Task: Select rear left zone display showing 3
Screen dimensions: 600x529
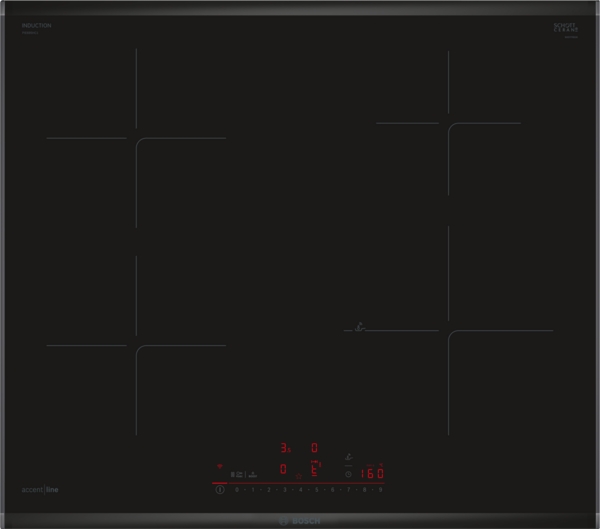Action: coord(283,449)
